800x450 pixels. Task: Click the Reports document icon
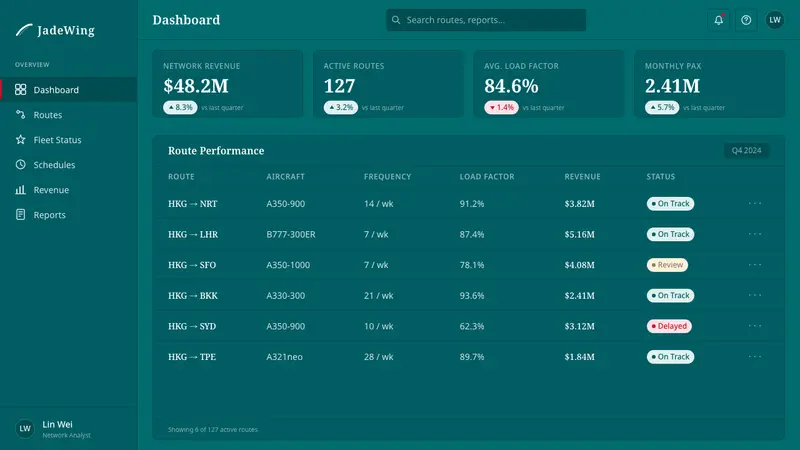[x=20, y=214]
